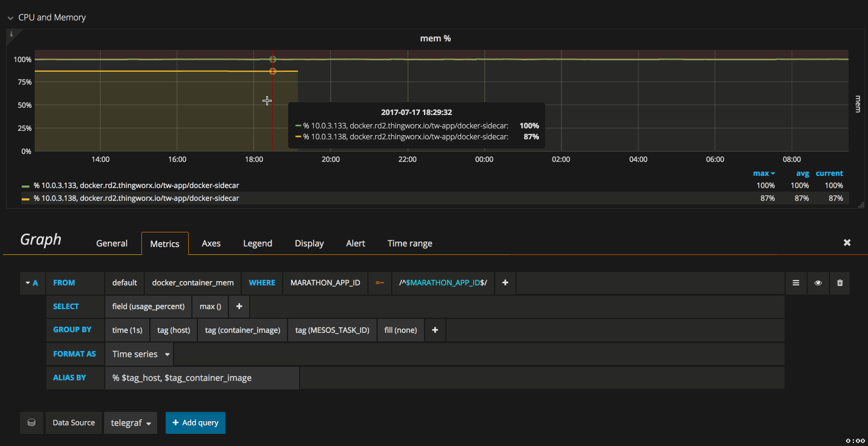The width and height of the screenshot is (868, 446).
Task: Toggle text edit mode for query A
Action: tap(796, 283)
